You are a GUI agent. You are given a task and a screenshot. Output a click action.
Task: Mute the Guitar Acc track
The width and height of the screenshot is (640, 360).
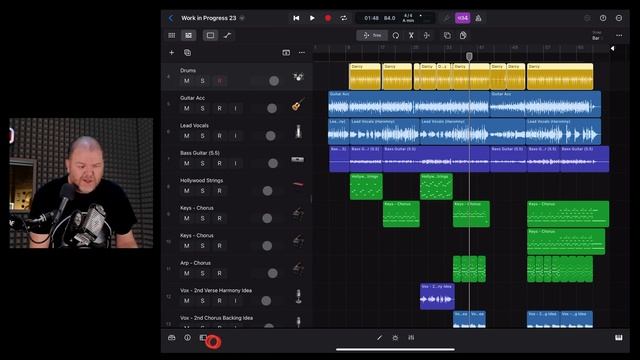tap(187, 108)
